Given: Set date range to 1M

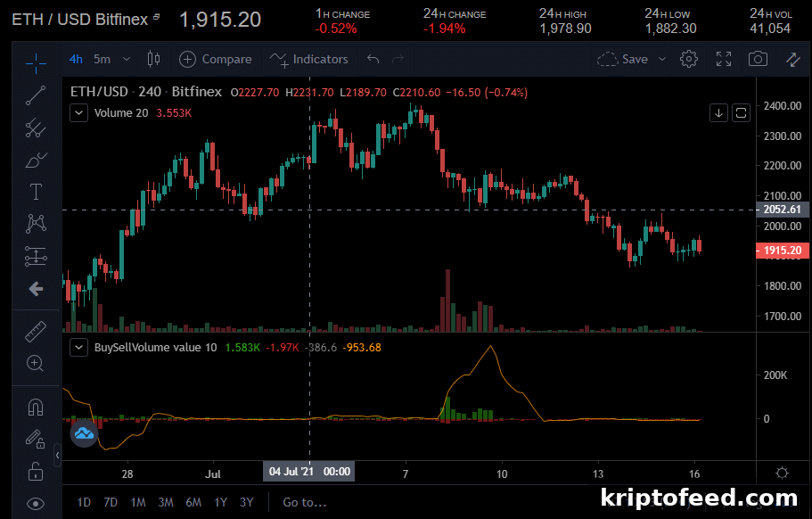Looking at the screenshot, I should [138, 502].
